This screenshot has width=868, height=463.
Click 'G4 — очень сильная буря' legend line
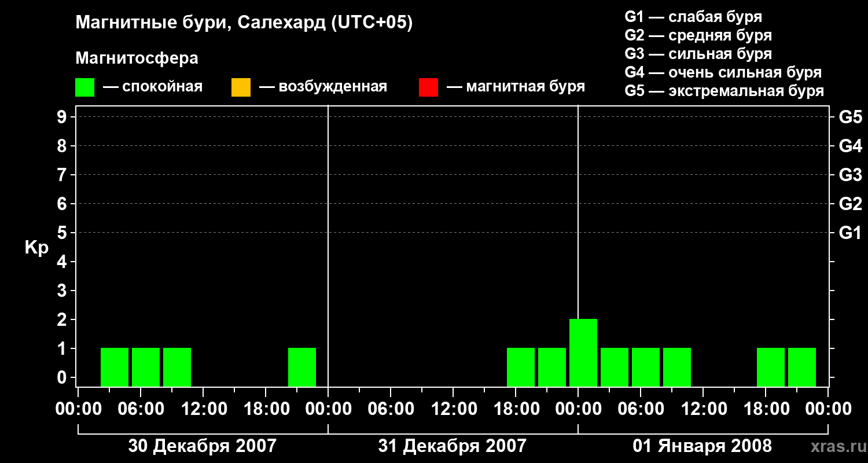click(723, 72)
